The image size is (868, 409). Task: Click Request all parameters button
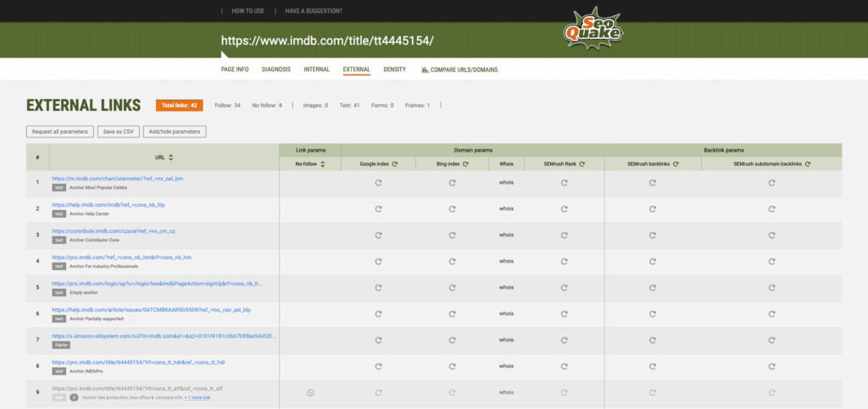point(60,131)
